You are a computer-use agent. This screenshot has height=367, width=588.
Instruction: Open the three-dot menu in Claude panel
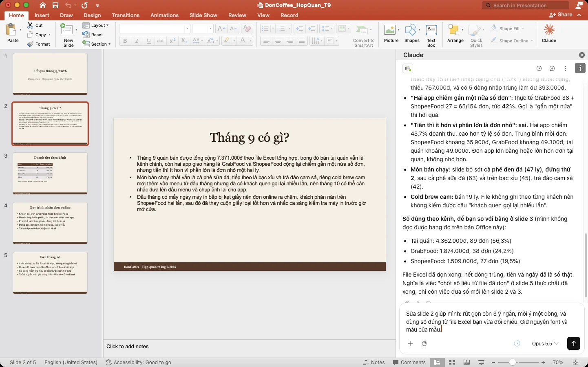pos(565,68)
